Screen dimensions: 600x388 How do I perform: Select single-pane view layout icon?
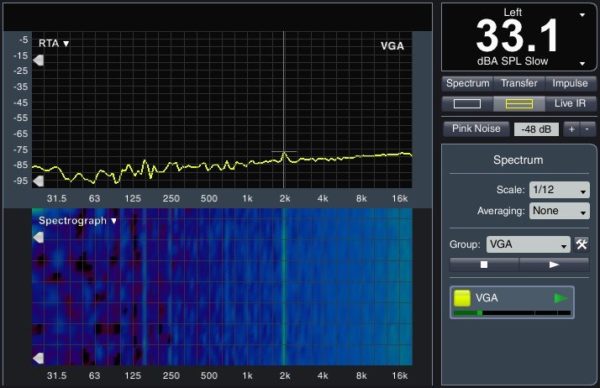coord(467,104)
